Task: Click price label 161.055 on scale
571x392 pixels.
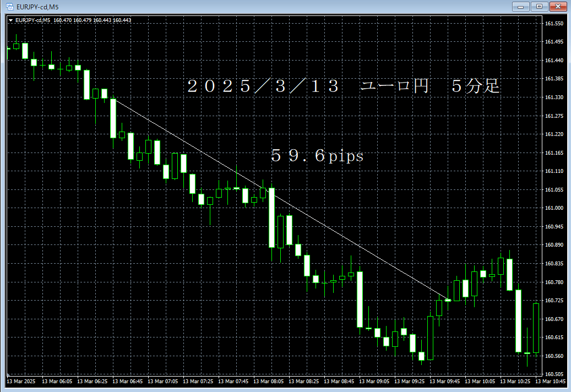Action: tap(554, 190)
